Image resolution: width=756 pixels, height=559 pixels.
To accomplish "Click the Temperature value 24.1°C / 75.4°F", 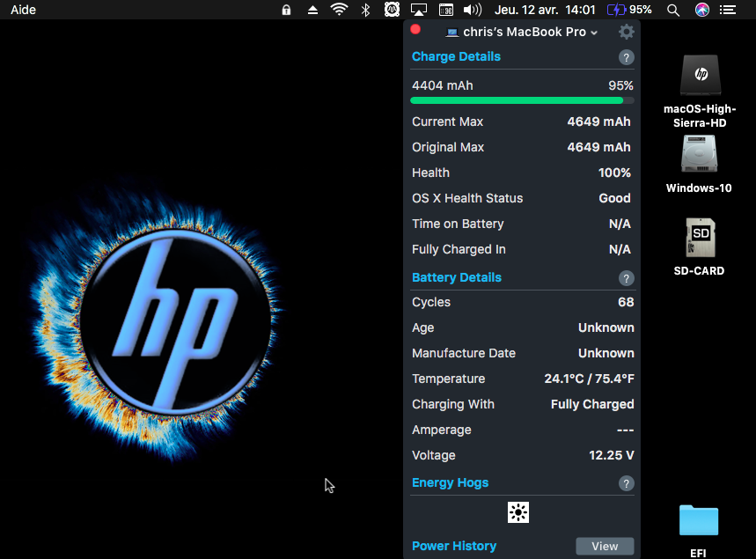I will coord(589,379).
